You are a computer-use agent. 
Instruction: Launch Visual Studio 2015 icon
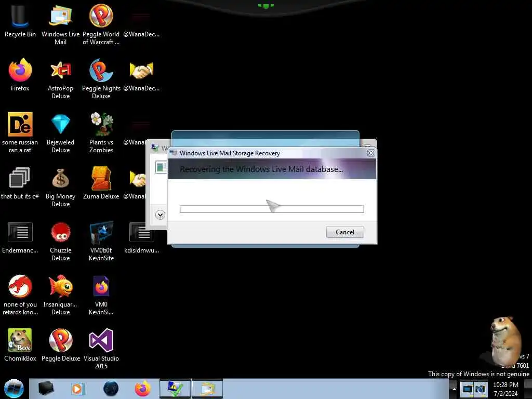click(101, 349)
